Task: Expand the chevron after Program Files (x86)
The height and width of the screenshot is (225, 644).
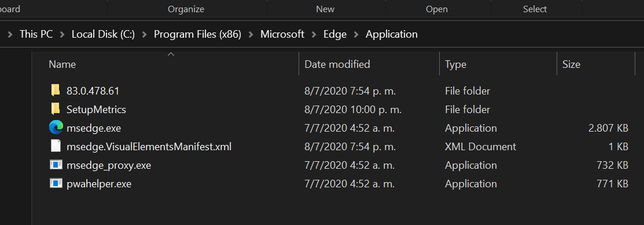Action: [x=251, y=35]
